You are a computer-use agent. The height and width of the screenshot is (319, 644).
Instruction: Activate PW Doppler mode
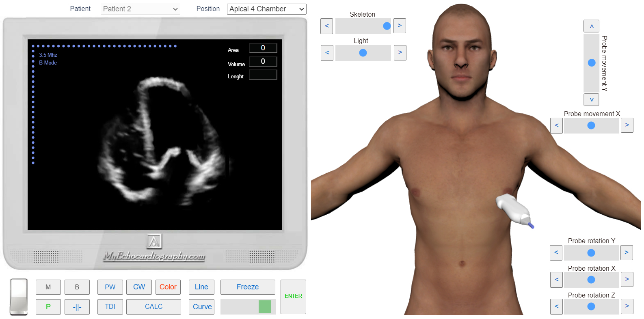click(110, 287)
